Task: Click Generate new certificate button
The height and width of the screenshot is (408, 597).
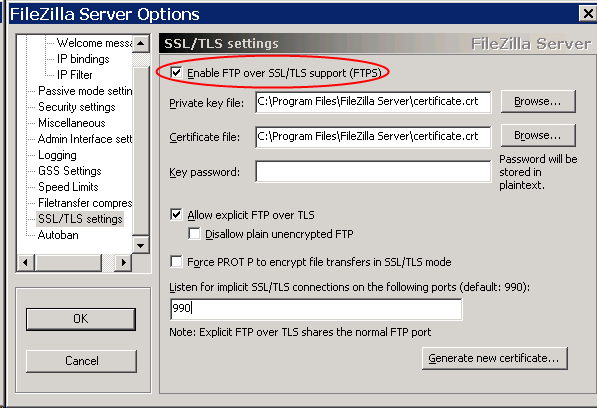Action: 495,358
